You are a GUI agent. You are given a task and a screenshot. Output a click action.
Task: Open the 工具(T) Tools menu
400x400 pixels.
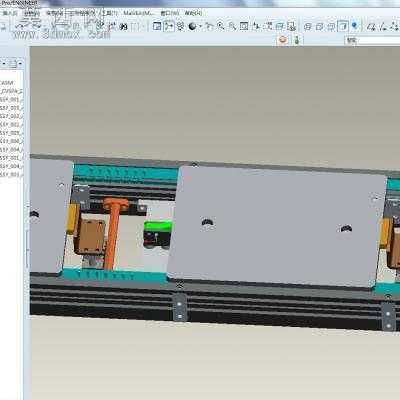pos(110,13)
